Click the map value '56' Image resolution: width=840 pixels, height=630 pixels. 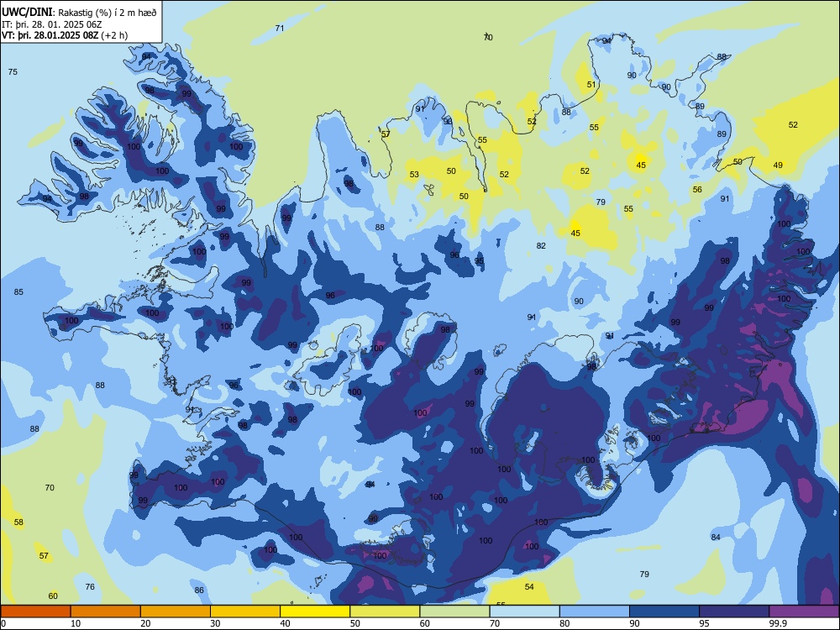[697, 189]
